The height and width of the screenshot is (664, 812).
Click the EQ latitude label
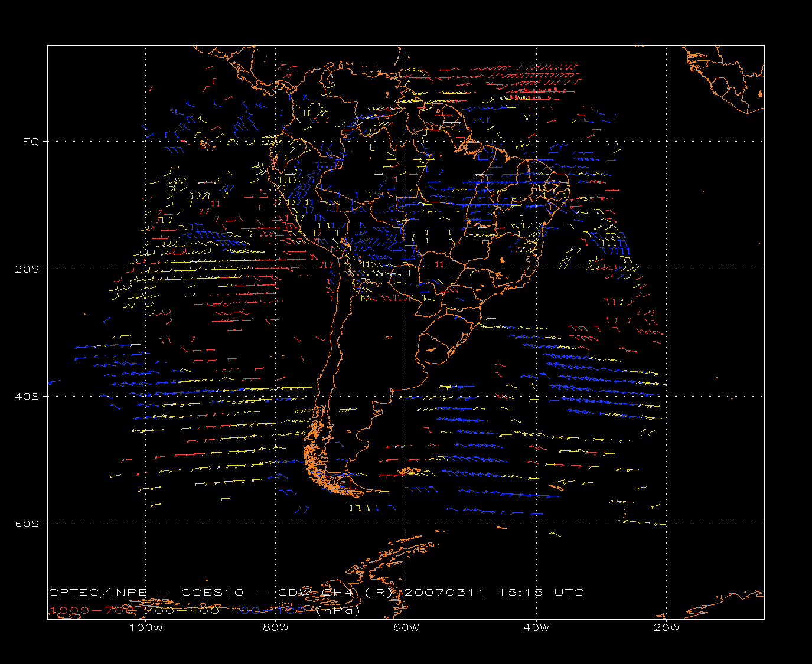31,142
